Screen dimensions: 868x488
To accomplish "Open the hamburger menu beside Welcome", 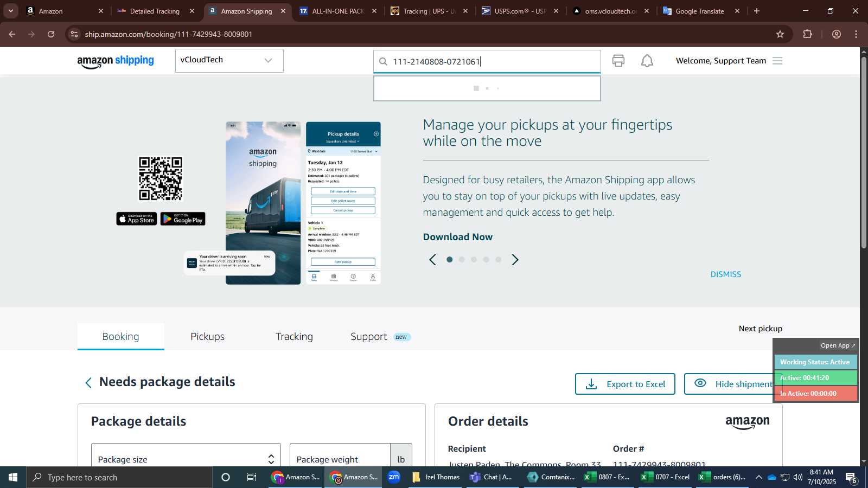I will click(x=777, y=61).
